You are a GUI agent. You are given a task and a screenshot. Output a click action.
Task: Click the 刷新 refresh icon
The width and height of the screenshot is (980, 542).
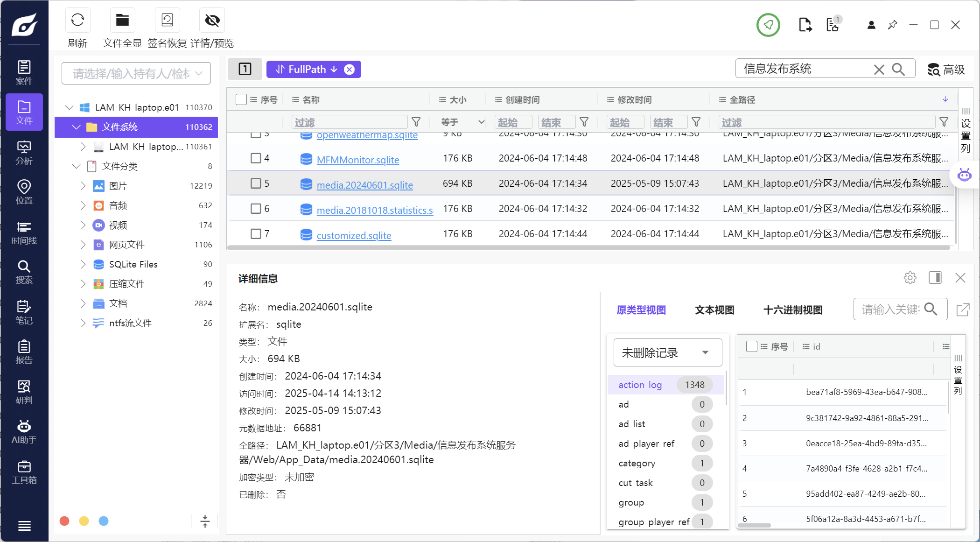point(77,20)
